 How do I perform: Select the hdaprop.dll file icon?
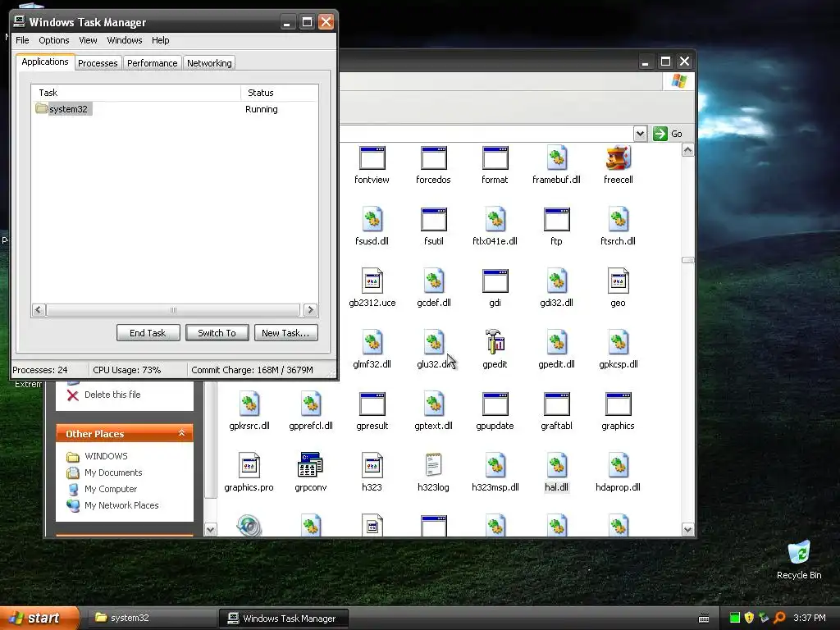tap(619, 466)
